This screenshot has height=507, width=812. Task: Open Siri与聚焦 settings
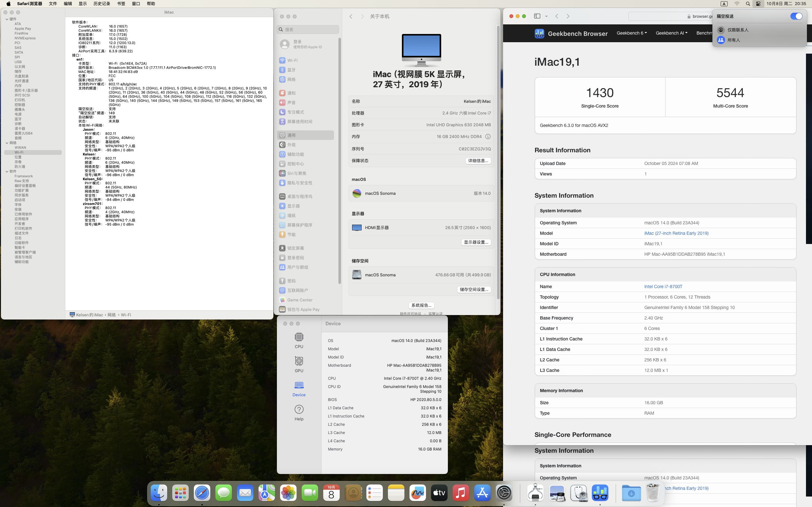point(305,173)
